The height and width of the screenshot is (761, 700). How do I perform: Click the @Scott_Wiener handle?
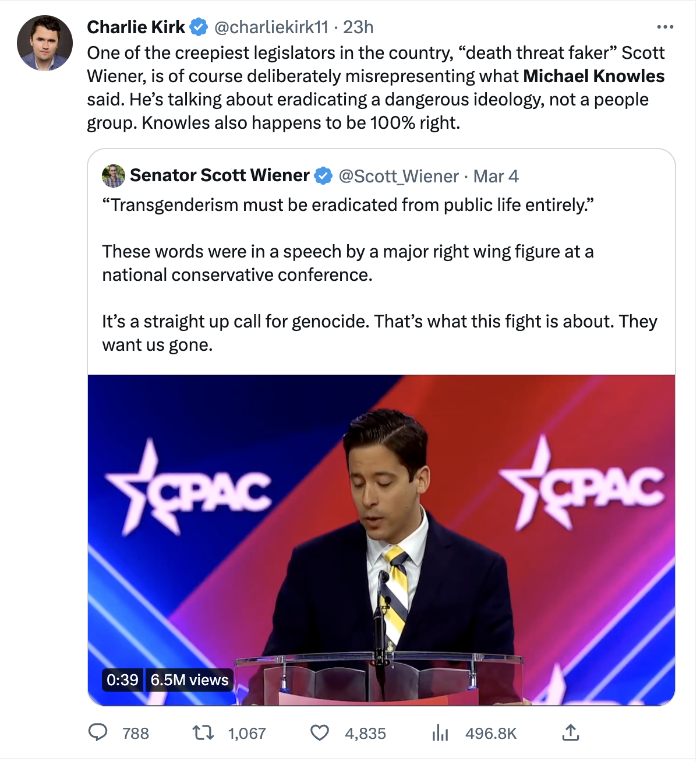[x=398, y=176]
